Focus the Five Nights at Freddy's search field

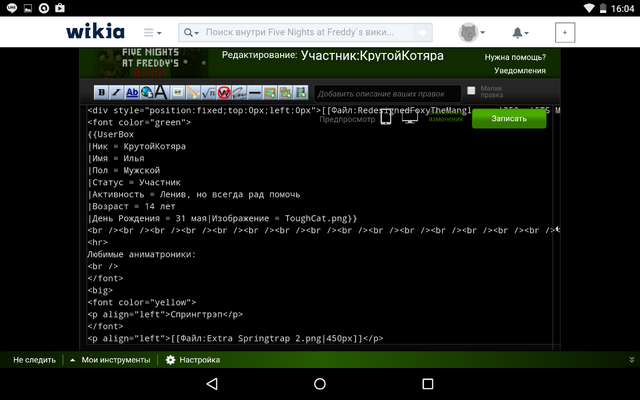pos(306,32)
